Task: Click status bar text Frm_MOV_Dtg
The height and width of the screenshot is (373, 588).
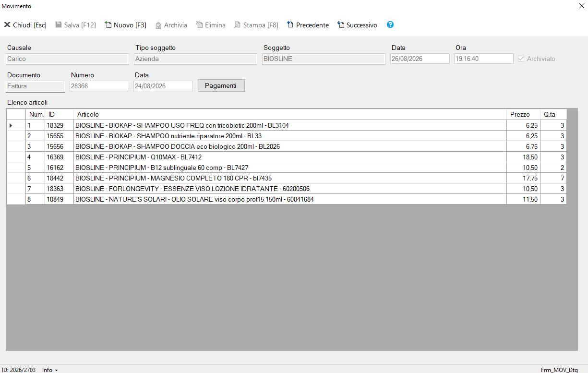Action: click(x=559, y=370)
